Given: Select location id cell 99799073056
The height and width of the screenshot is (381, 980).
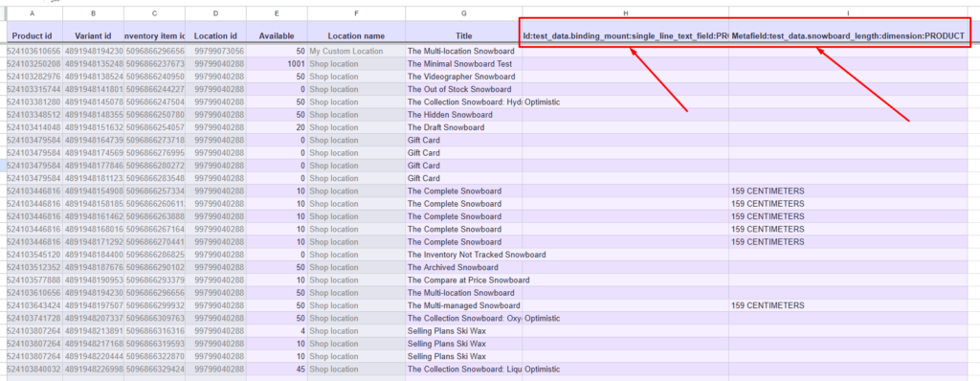Looking at the screenshot, I should pos(215,51).
